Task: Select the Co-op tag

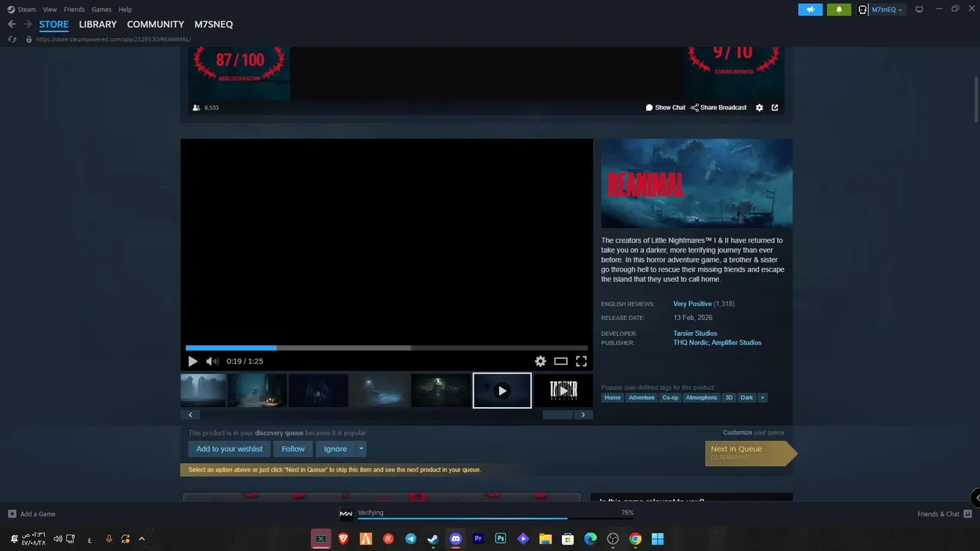Action: (x=670, y=398)
